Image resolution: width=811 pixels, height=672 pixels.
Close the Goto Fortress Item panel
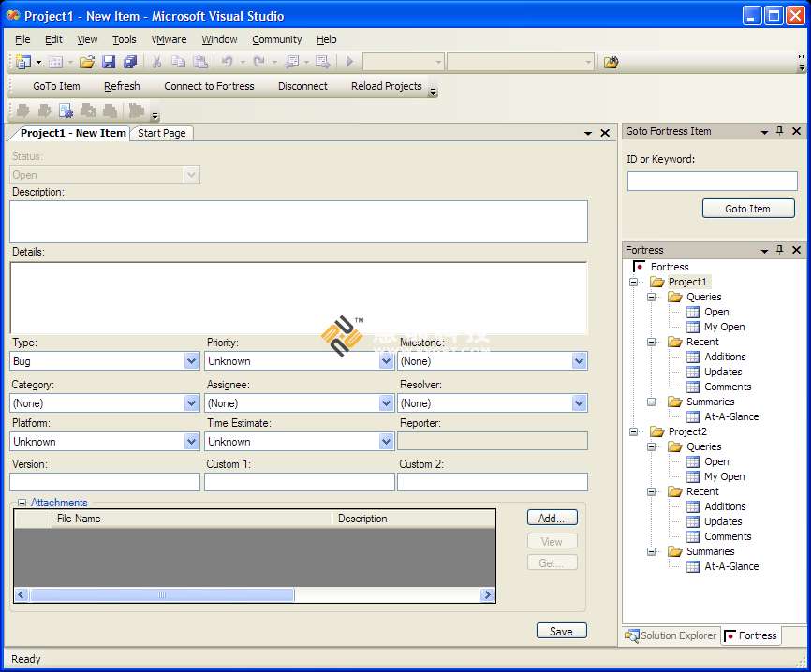[797, 131]
